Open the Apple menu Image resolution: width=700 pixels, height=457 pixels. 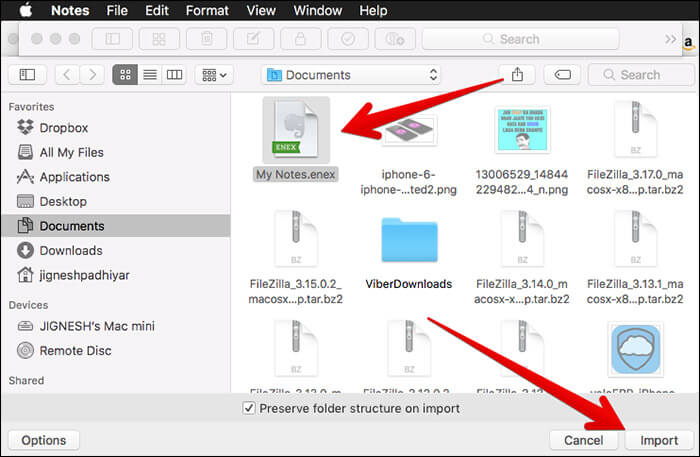coord(26,10)
